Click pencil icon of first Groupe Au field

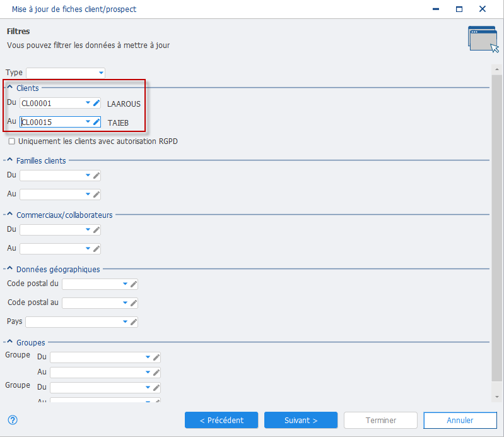point(156,373)
